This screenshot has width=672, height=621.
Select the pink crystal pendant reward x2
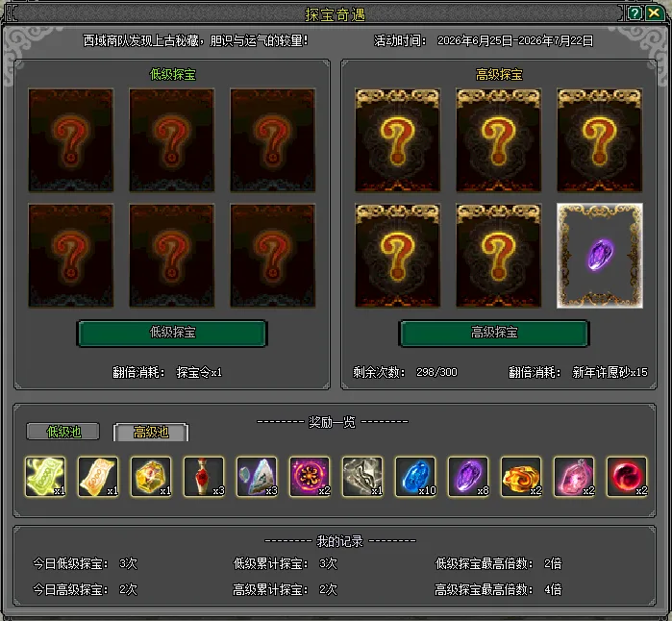tap(574, 477)
